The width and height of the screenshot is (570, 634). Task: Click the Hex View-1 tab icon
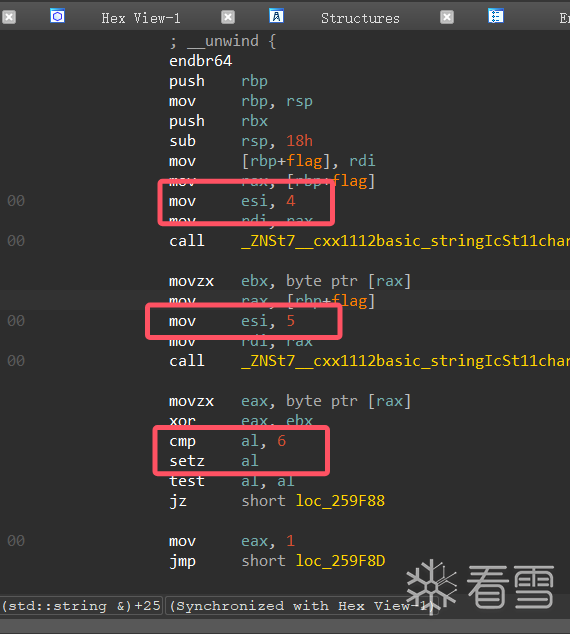57,16
